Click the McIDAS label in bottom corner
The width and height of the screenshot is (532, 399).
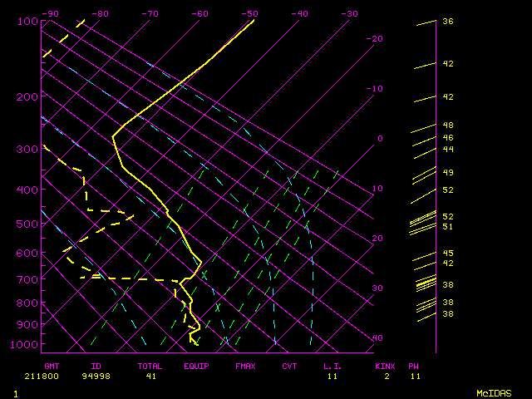point(493,392)
